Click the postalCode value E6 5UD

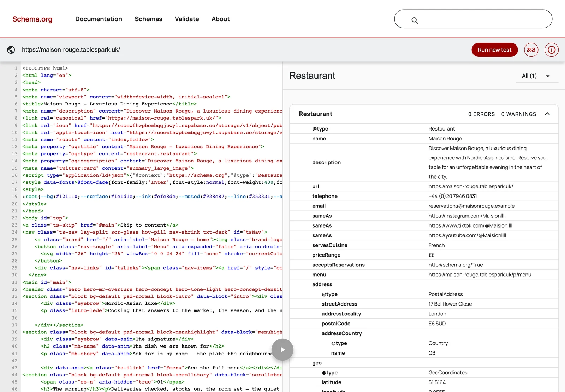coord(437,324)
